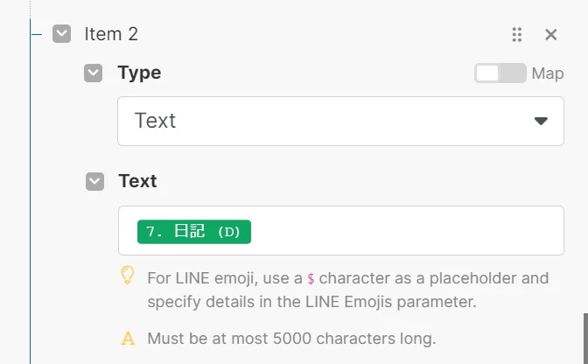Click the bold Text field label
The image size is (588, 364).
[137, 181]
